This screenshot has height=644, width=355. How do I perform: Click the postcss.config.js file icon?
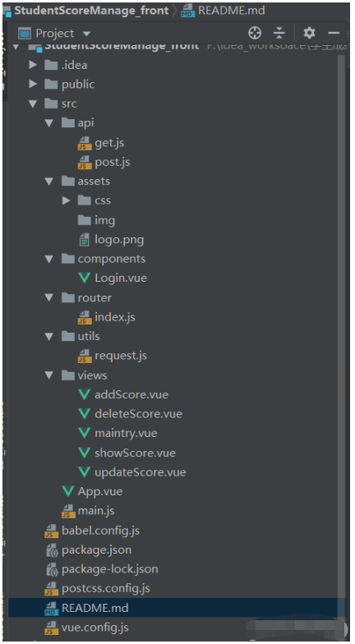pos(52,588)
